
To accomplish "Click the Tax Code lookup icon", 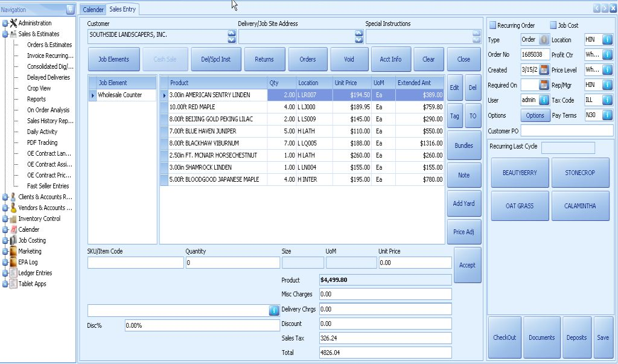I will pyautogui.click(x=607, y=100).
